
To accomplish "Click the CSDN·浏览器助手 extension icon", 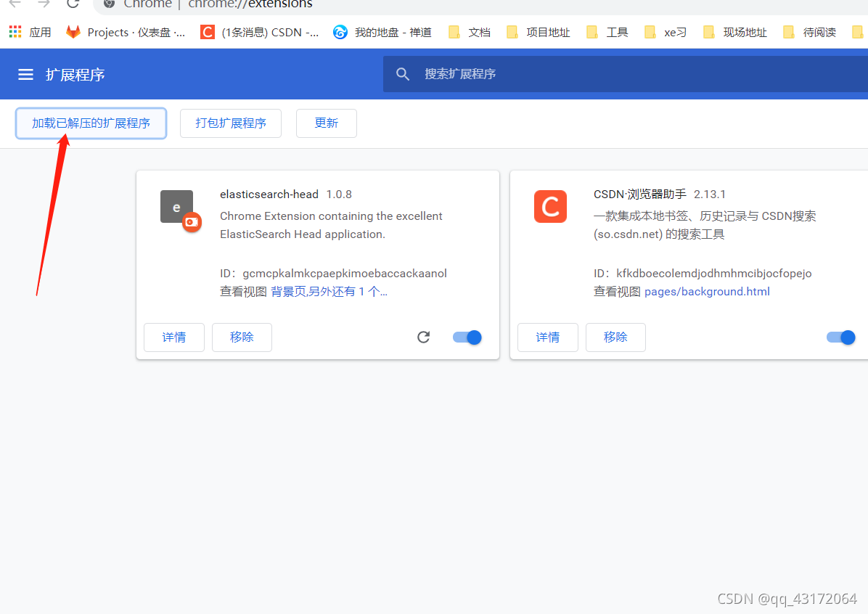I will tap(550, 206).
